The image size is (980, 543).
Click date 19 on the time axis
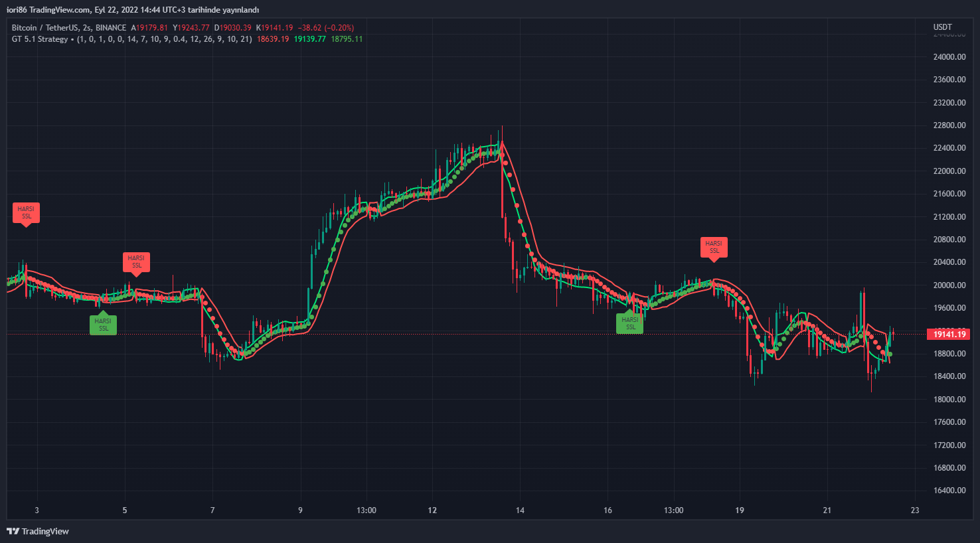pyautogui.click(x=740, y=510)
